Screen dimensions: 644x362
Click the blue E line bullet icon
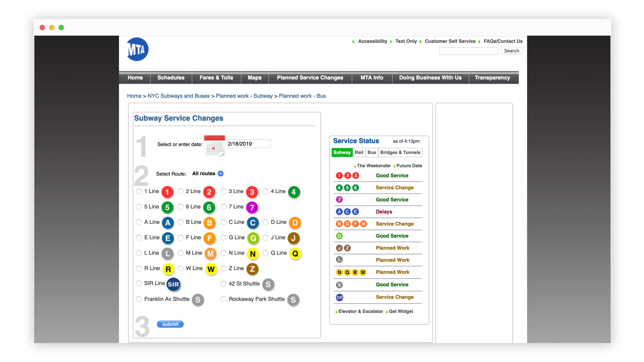tap(168, 238)
